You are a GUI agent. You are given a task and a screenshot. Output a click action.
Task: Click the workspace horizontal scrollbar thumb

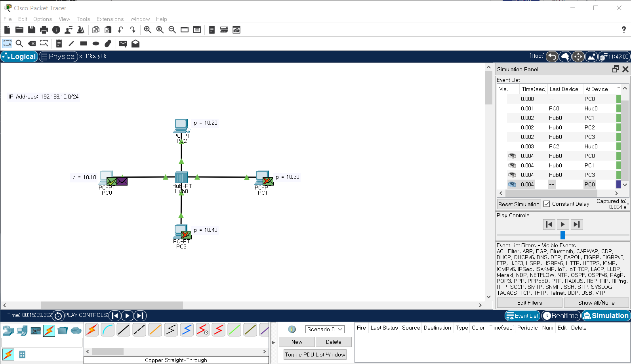(x=112, y=305)
